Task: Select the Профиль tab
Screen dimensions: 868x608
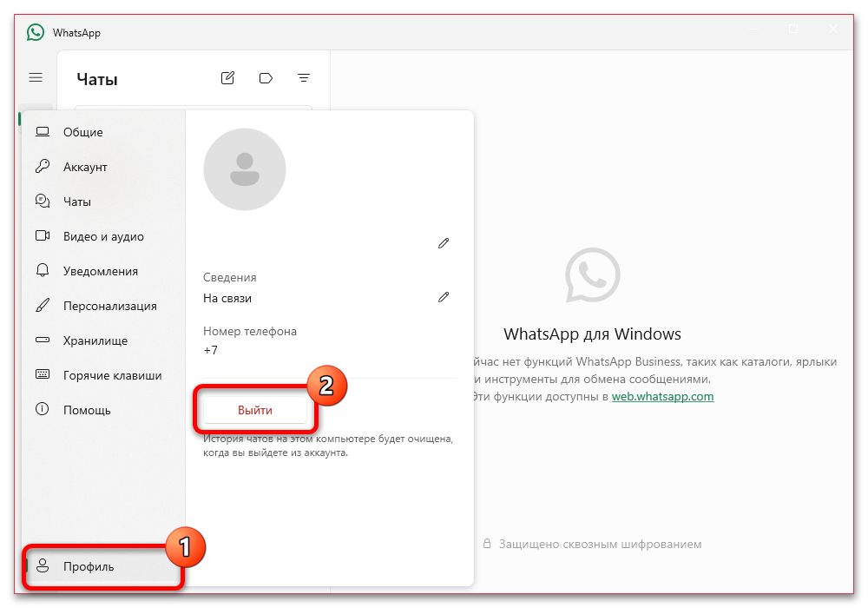Action: pyautogui.click(x=103, y=566)
